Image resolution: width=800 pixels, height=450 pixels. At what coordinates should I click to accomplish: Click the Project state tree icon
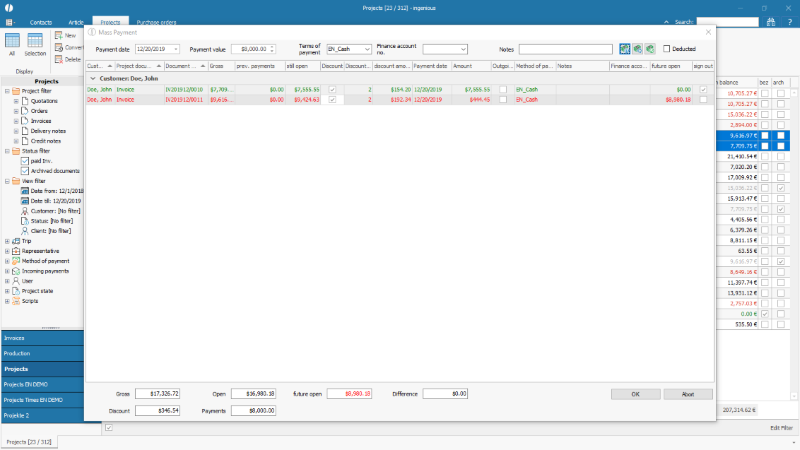16,291
